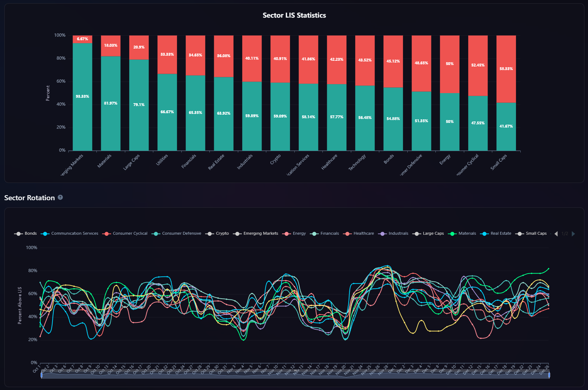The width and height of the screenshot is (588, 390).
Task: Click the Sector Rotation help icon
Action: tap(60, 197)
